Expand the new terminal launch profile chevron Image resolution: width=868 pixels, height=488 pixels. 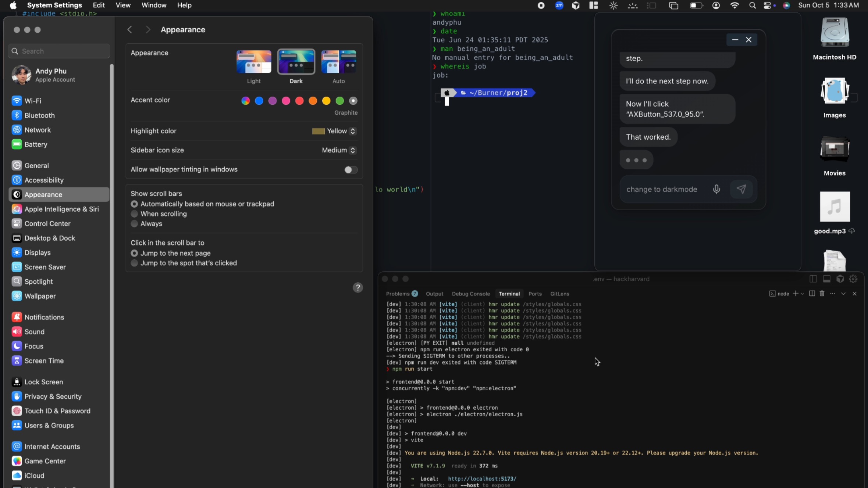[802, 294]
